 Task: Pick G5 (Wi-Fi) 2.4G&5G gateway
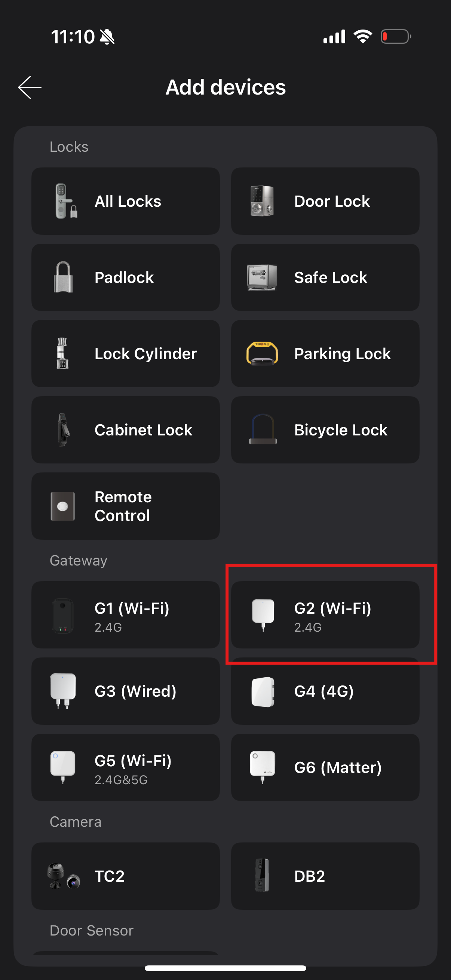126,767
